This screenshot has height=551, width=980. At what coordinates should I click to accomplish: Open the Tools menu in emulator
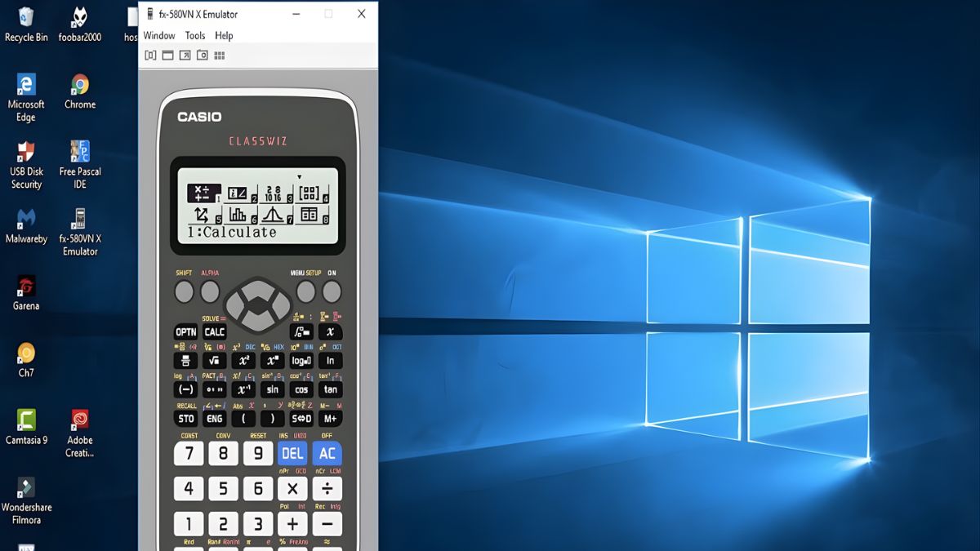point(195,35)
